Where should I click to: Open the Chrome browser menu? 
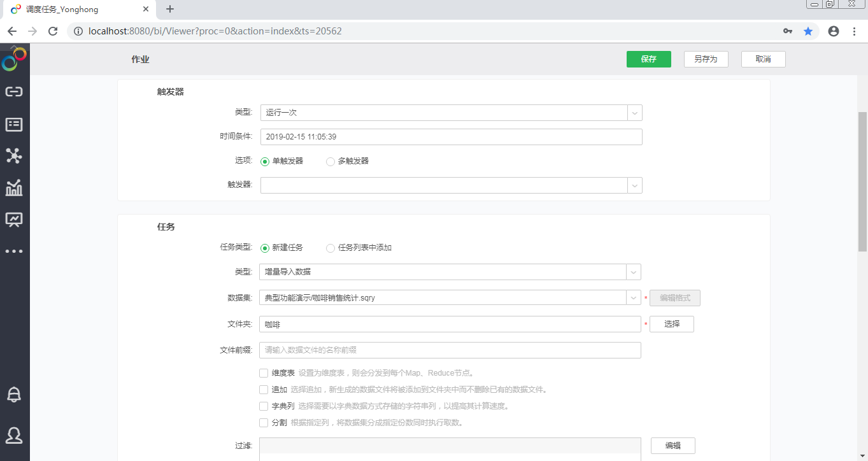tap(854, 31)
